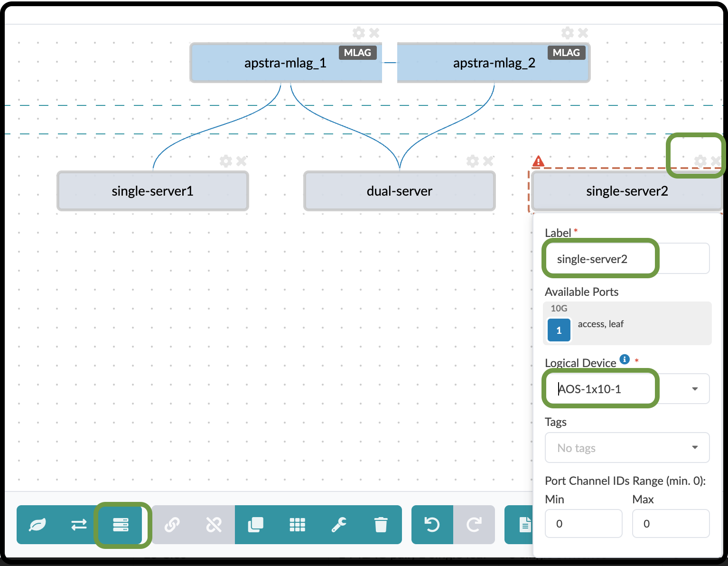
Task: Click the redo arrow icon
Action: click(x=474, y=525)
